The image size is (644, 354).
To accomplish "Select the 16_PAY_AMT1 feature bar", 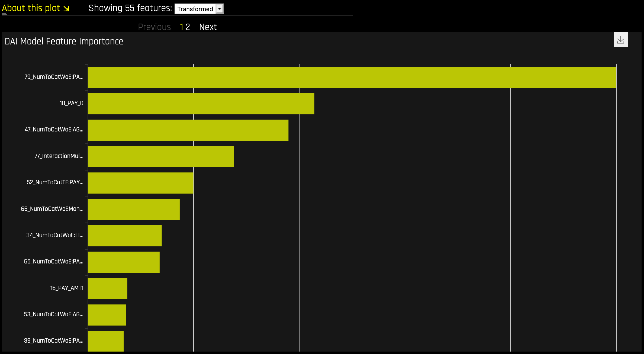I will (107, 288).
